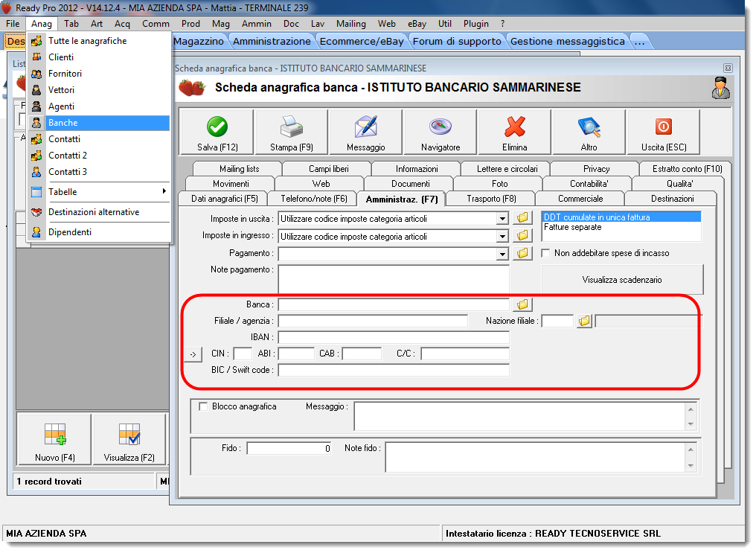
Task: Click the Fornitori icon in Anag menu
Action: 36,73
